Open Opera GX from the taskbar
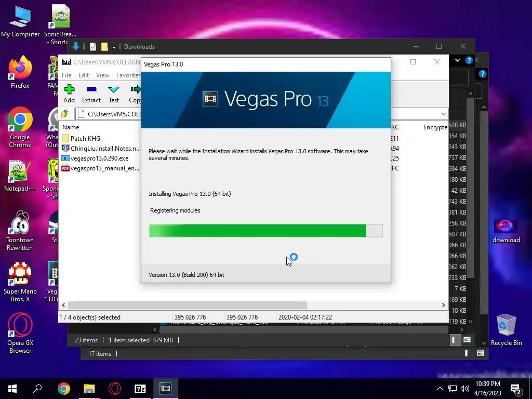532x399 pixels. (115, 389)
